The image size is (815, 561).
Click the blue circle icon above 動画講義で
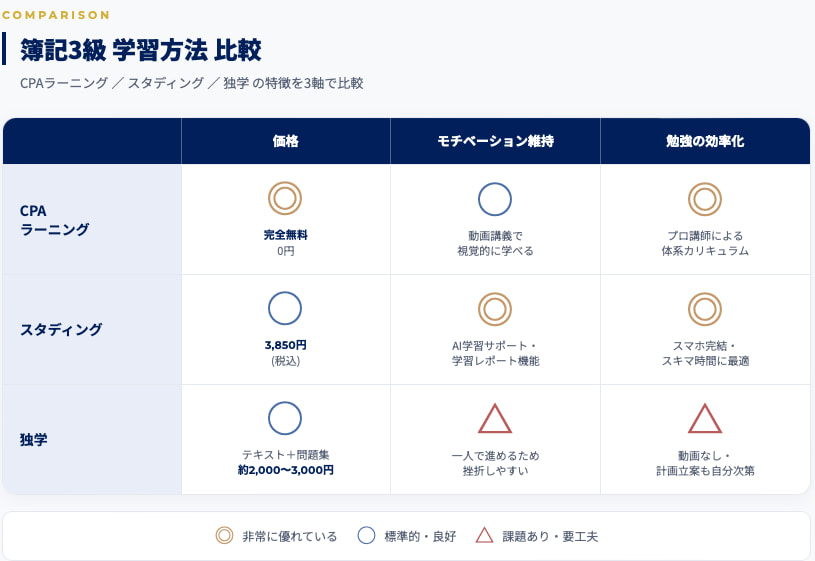coord(495,199)
